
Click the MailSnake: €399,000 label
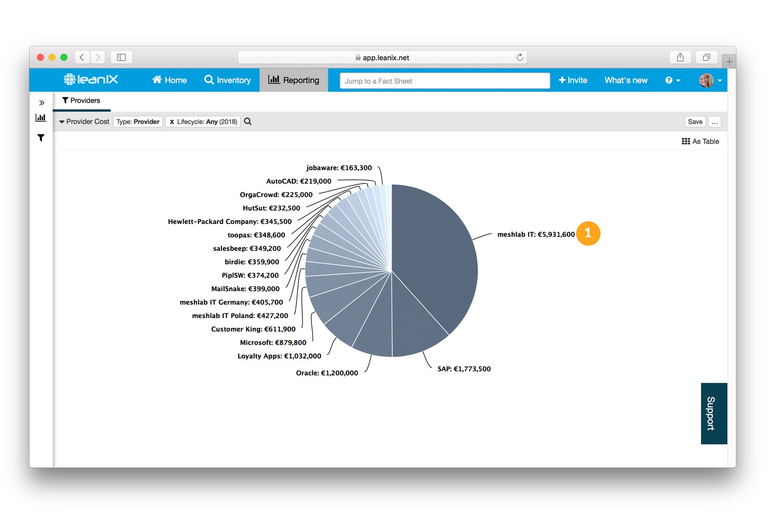pos(245,289)
